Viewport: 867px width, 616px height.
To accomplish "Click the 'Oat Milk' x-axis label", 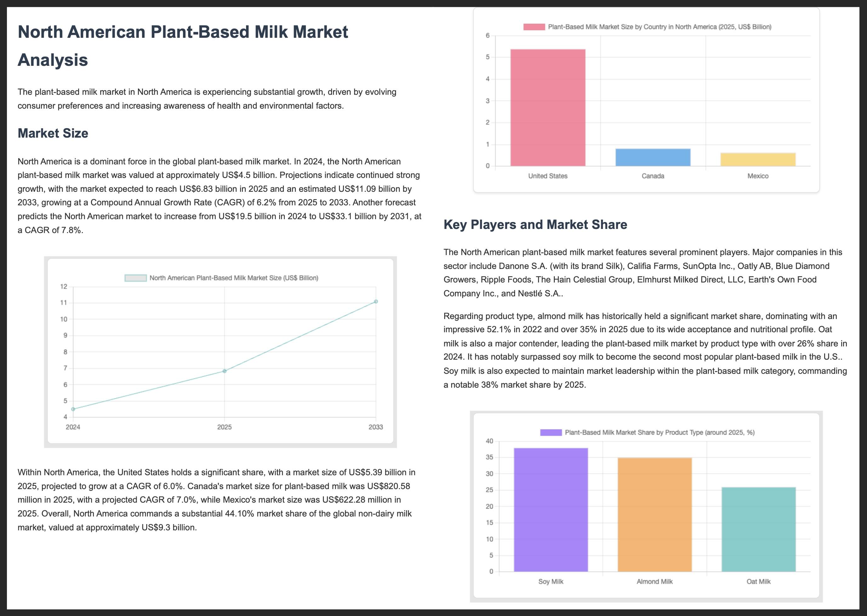I will point(758,581).
